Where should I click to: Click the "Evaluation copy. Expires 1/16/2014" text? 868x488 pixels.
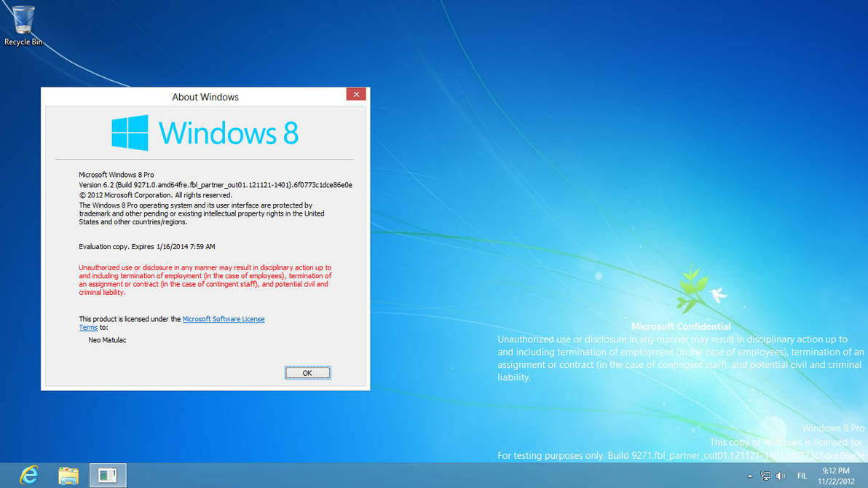[146, 246]
